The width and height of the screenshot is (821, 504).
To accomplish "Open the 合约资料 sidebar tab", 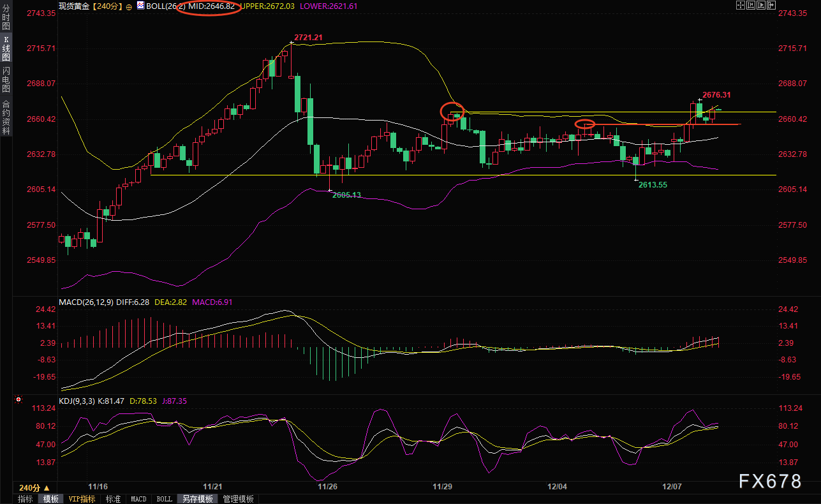I will click(x=6, y=117).
